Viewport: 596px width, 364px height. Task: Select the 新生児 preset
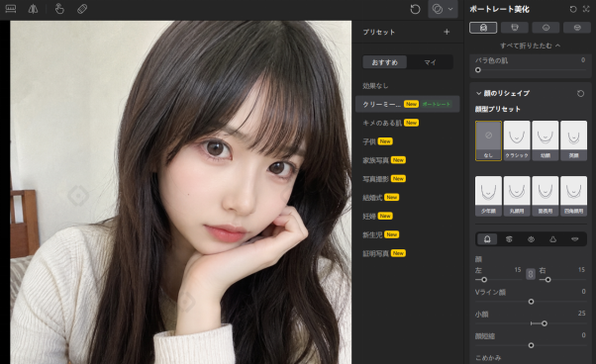click(407, 234)
